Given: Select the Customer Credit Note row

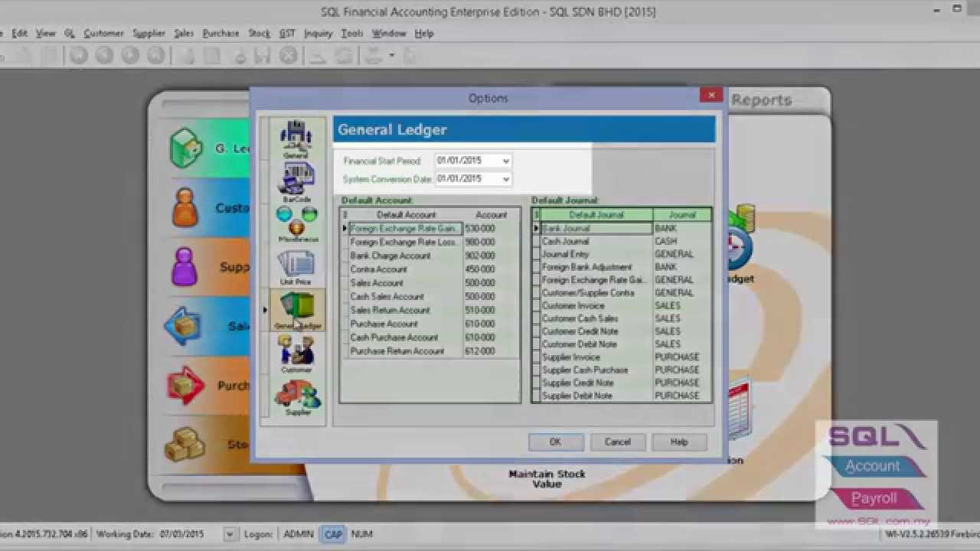Looking at the screenshot, I should (622, 331).
